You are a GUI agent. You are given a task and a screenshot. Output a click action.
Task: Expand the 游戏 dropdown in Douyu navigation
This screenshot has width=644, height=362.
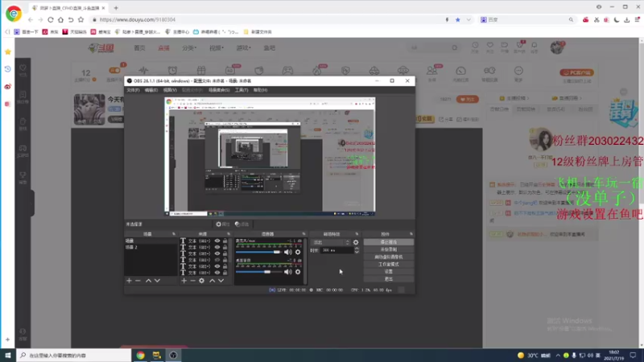point(243,48)
